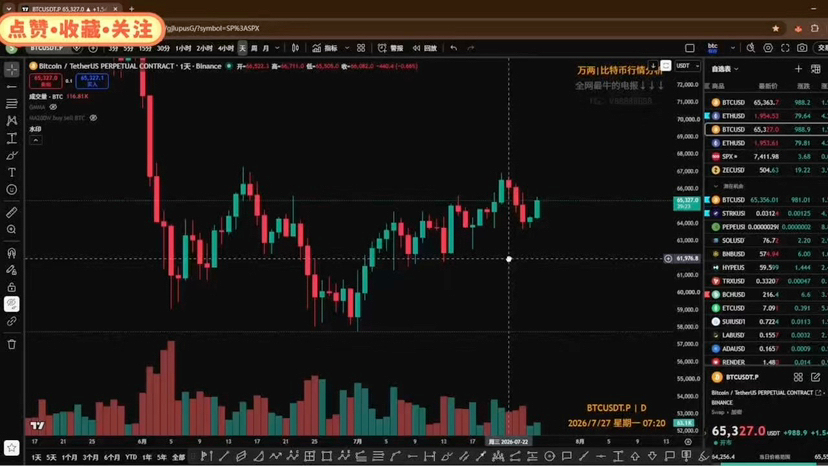The height and width of the screenshot is (466, 828).
Task: Select the ruler measure tool
Action: pyautogui.click(x=12, y=212)
